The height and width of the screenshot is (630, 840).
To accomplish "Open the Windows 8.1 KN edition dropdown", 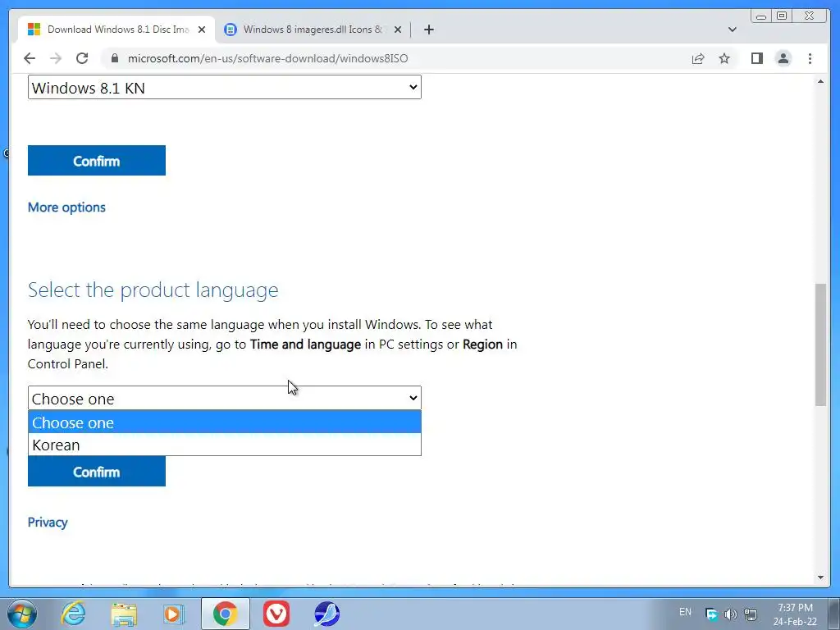I will 225,87.
